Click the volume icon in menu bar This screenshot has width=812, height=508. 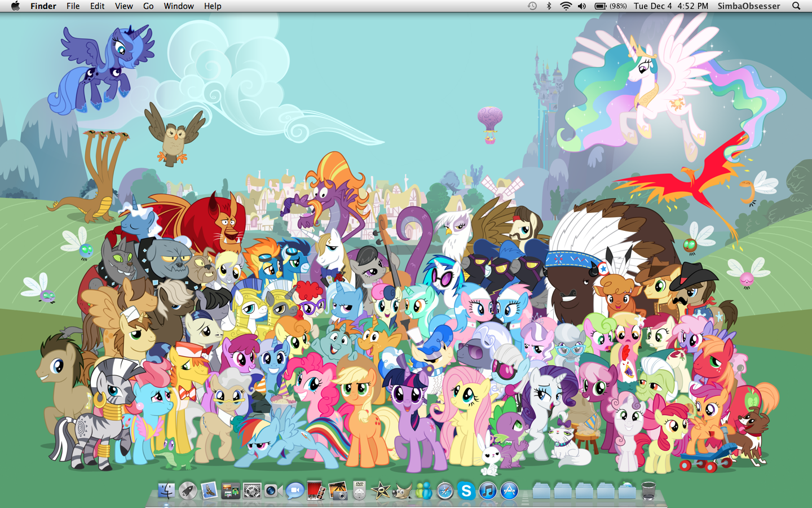point(582,6)
